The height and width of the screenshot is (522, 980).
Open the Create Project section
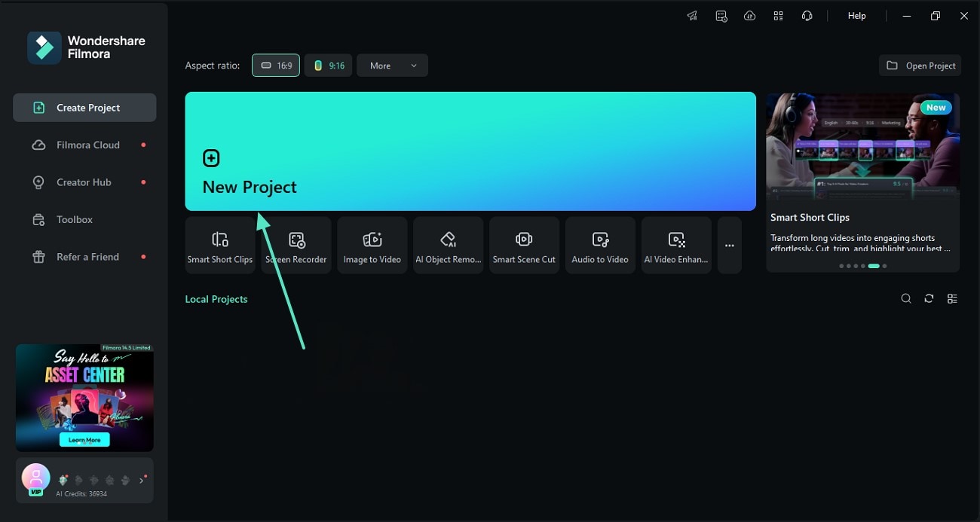tap(84, 108)
